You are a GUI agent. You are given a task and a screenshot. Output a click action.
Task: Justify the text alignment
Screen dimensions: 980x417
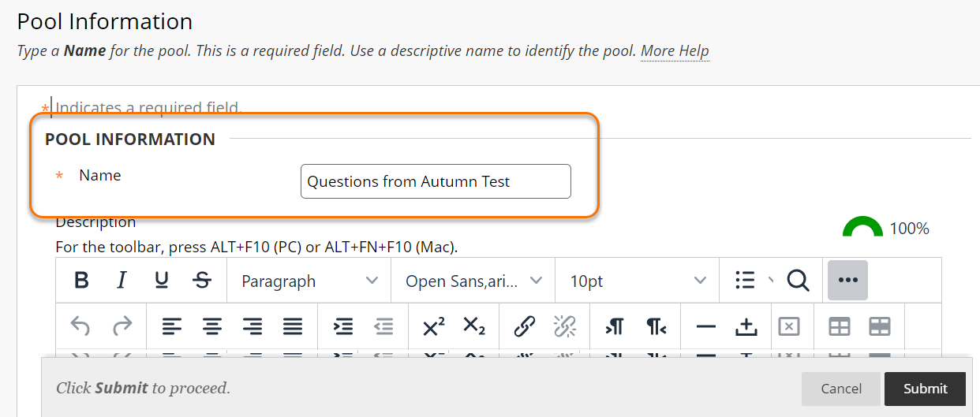pyautogui.click(x=293, y=326)
